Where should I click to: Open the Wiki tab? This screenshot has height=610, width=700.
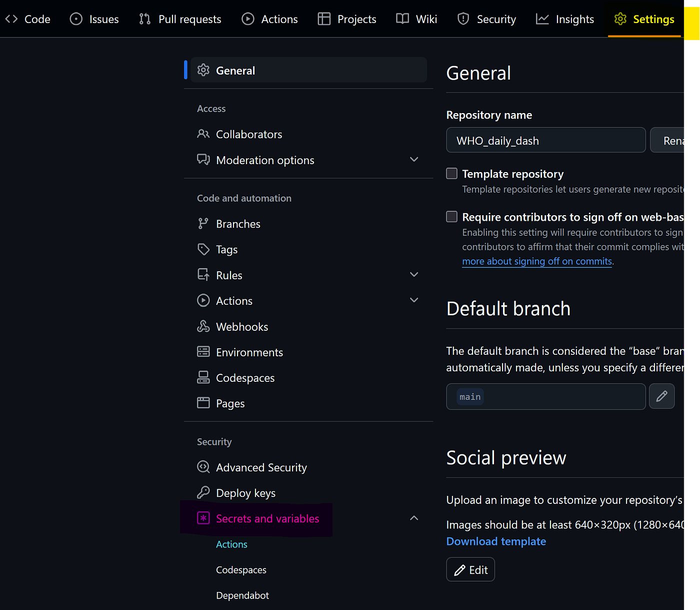[416, 19]
